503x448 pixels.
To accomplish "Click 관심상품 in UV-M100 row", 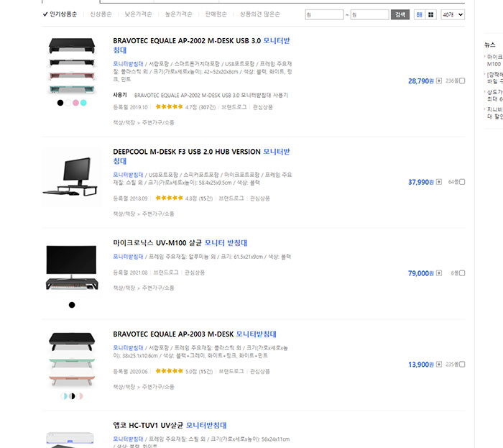I will tap(195, 273).
